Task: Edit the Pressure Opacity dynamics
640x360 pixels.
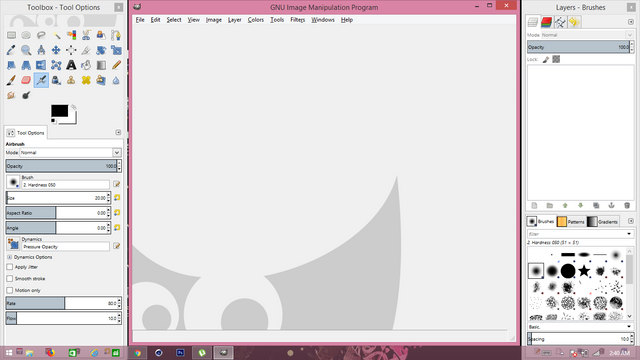Action: coord(117,246)
